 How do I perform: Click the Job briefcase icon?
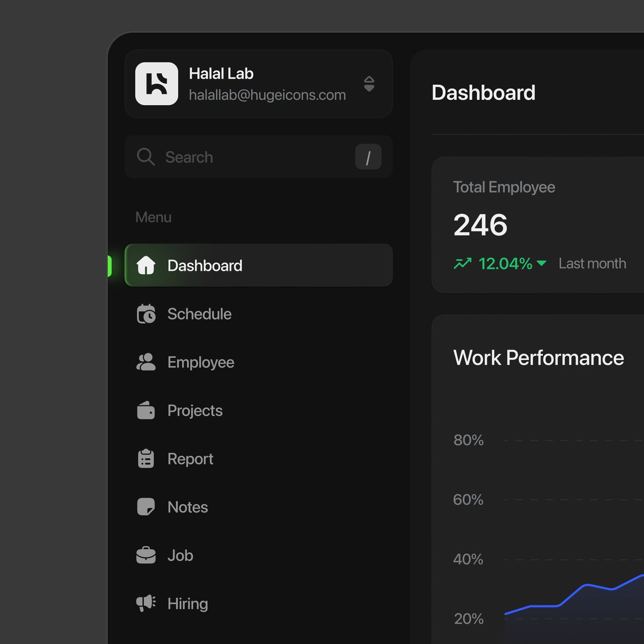tap(146, 555)
